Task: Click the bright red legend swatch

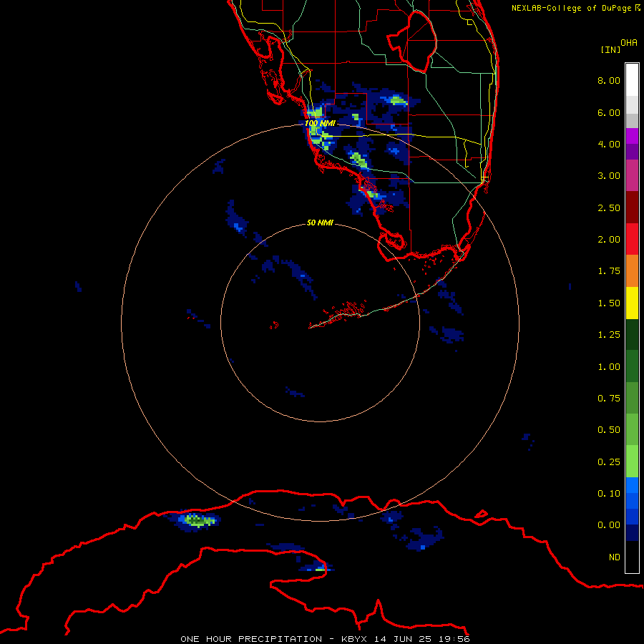Action: coord(632,240)
